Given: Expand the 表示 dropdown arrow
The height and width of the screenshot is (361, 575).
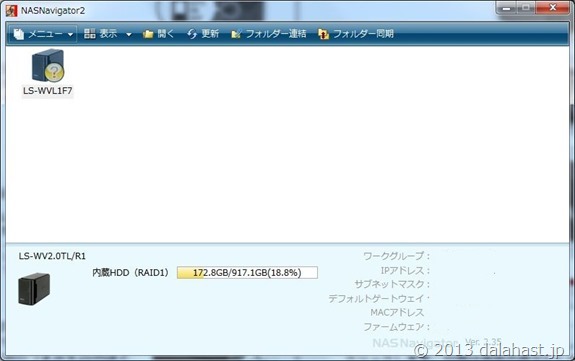Looking at the screenshot, I should [129, 35].
